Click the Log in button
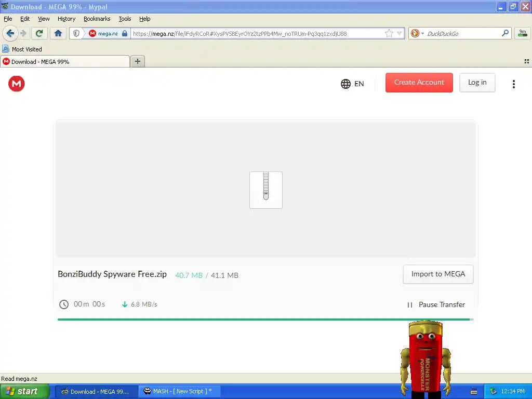Viewport: 532px width, 399px height. (x=477, y=83)
